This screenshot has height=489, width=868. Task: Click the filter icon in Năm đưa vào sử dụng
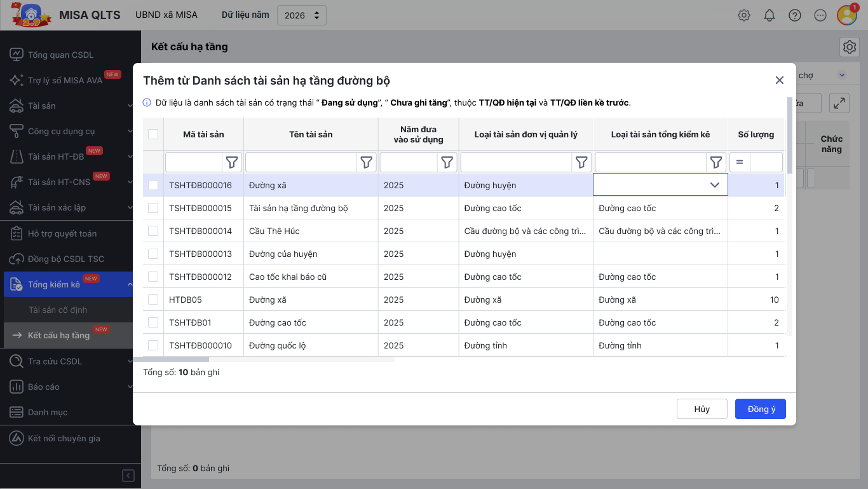tap(447, 162)
